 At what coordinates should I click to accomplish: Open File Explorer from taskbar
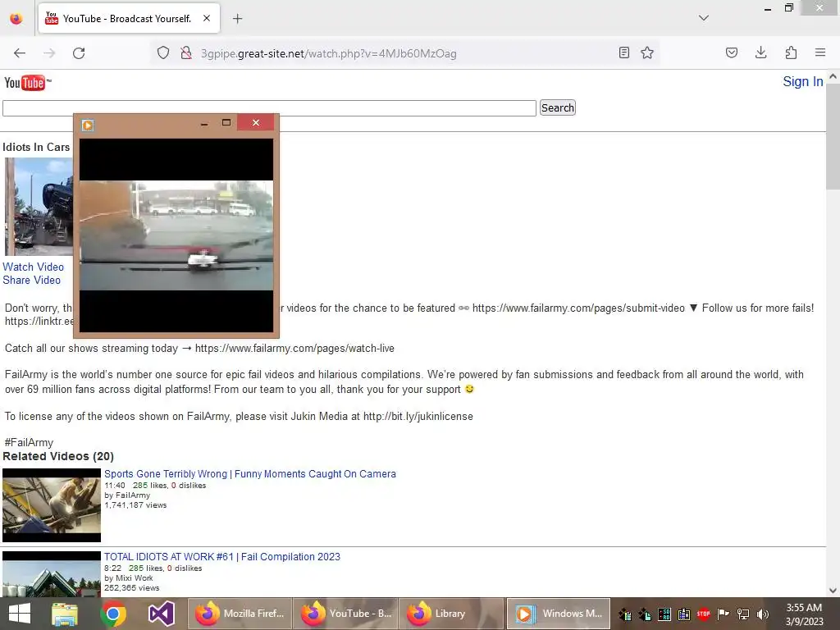(65, 614)
